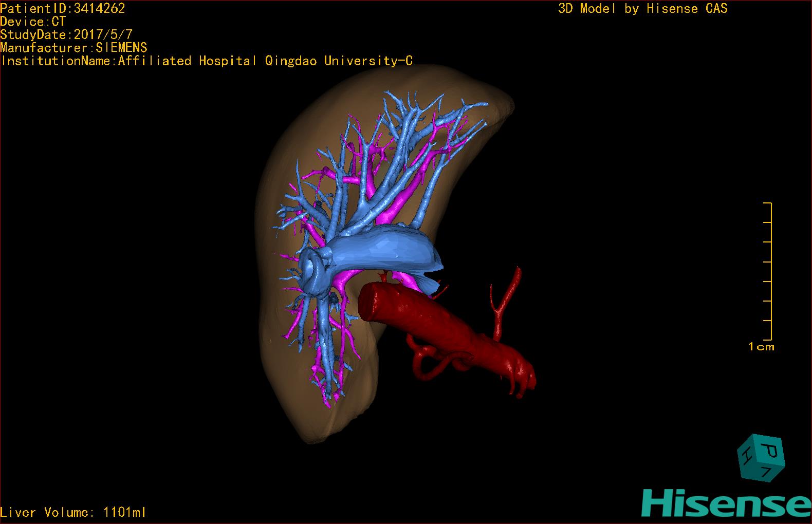This screenshot has width=812, height=524.
Task: Click the InstitutionName Affiliated Hospital Qingdao text
Action: [x=207, y=61]
